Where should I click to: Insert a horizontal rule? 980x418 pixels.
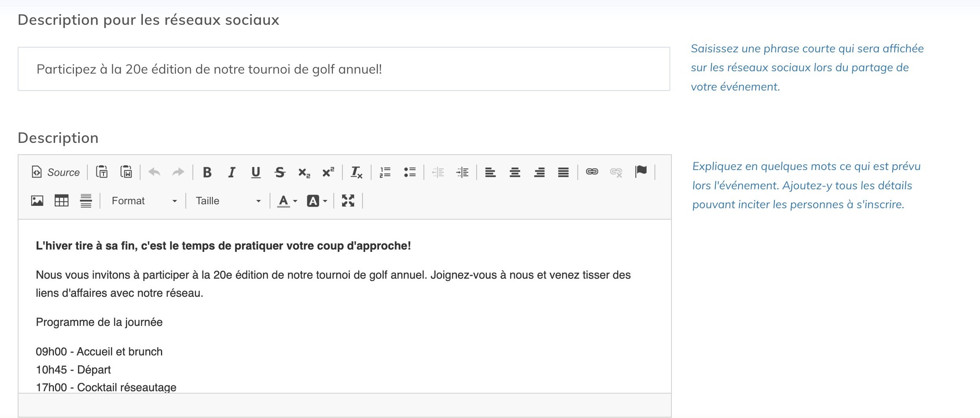point(86,201)
